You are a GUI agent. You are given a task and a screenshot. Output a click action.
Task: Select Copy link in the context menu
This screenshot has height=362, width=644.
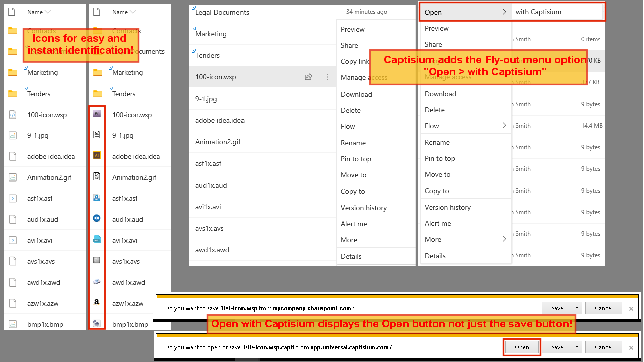355,61
